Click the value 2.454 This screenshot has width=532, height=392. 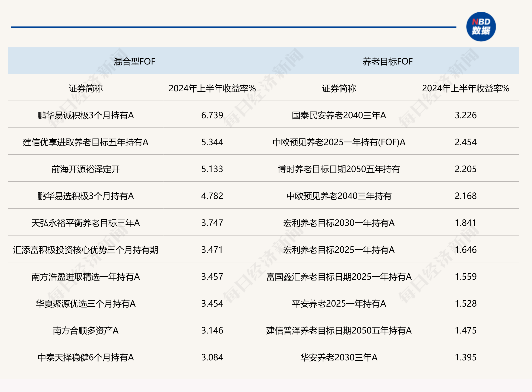coord(466,142)
